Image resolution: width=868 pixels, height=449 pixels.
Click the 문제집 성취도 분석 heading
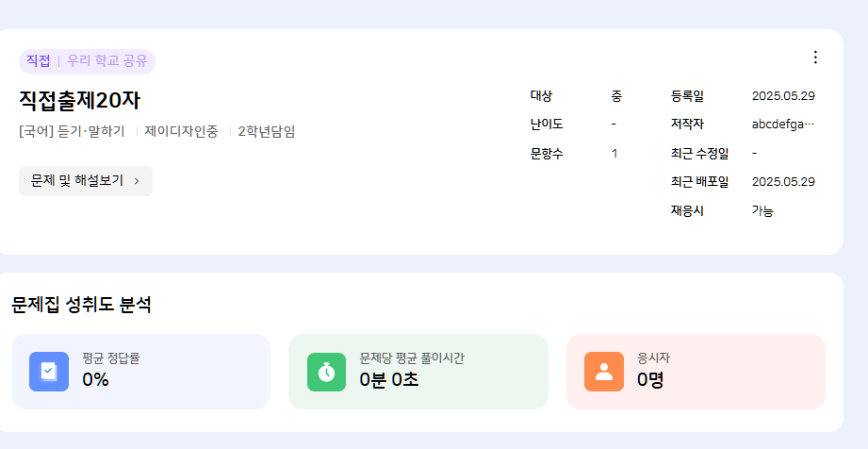pos(81,304)
